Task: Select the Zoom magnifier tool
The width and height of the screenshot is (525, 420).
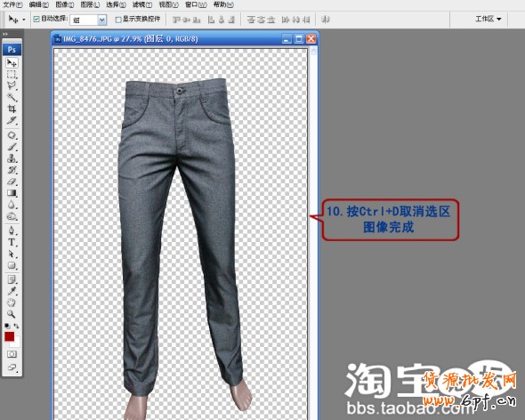Action: tap(12, 314)
